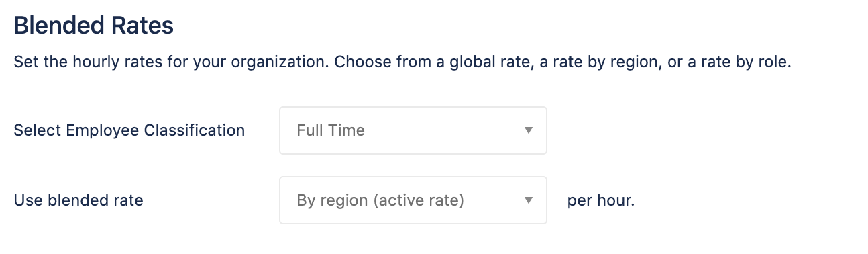Open the Use blended rate dropdown
Screen dimensions: 868x254
(x=413, y=200)
